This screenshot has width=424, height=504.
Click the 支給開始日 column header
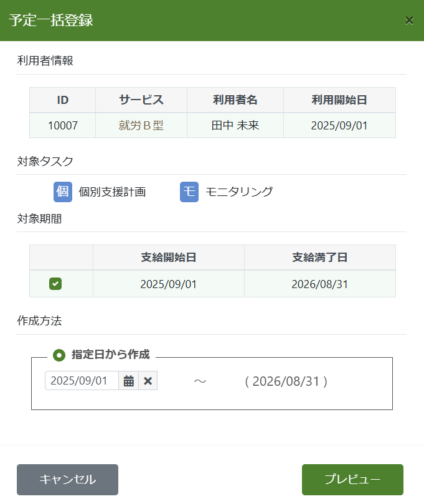tap(169, 257)
